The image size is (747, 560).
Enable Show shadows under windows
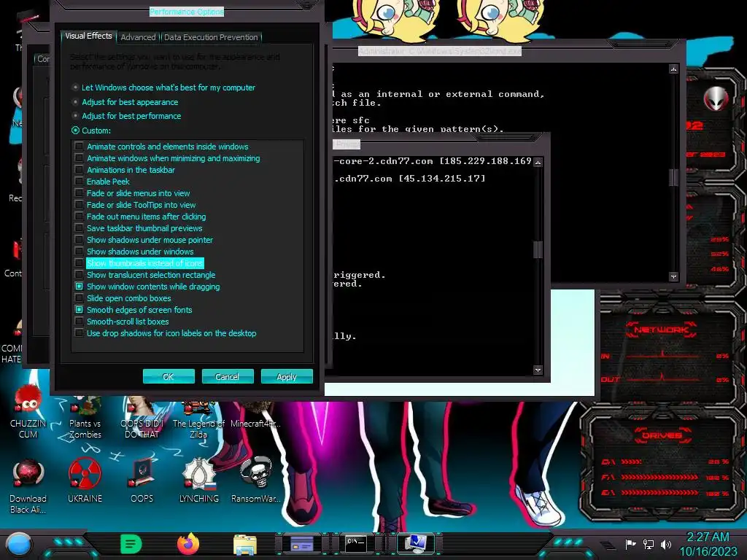tap(79, 252)
